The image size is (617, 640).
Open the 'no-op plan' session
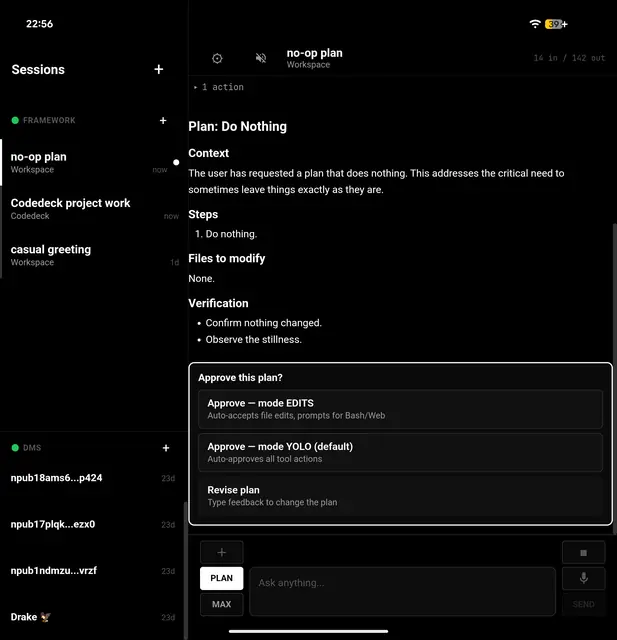[x=94, y=162]
